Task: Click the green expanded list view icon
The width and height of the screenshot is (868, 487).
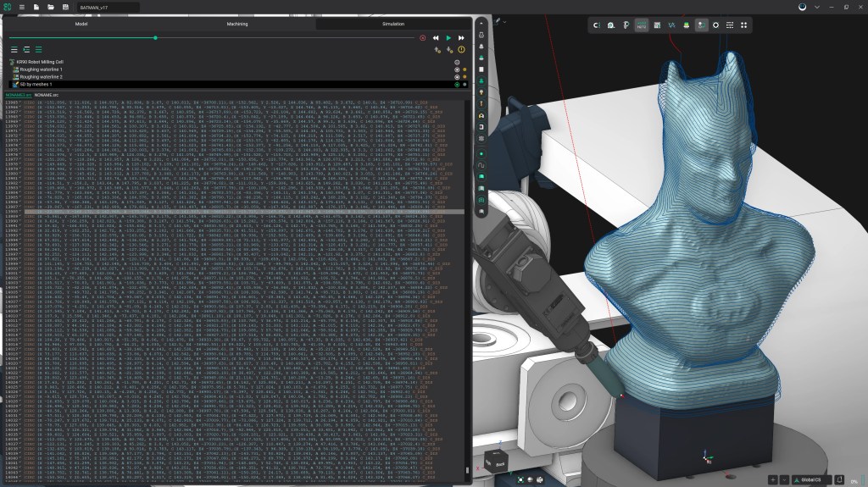Action: pos(39,50)
